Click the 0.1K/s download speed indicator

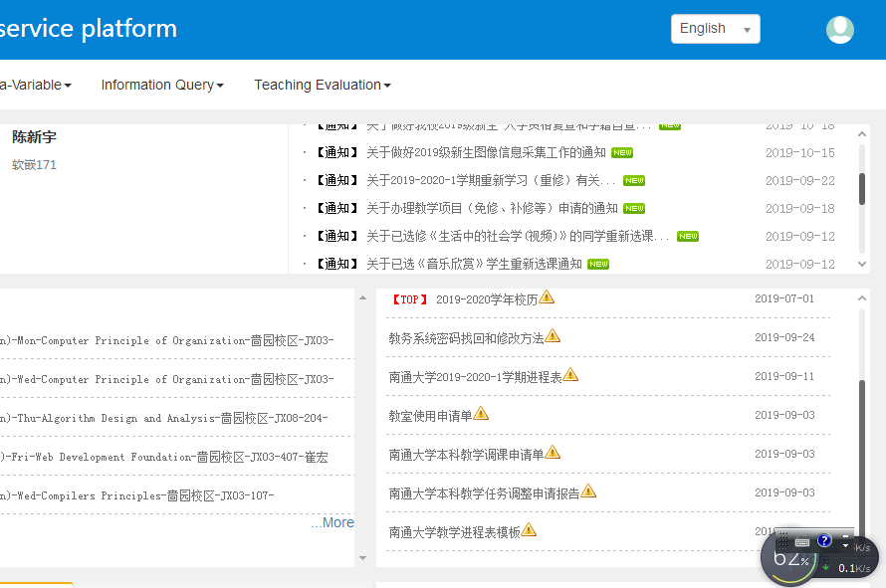click(853, 568)
